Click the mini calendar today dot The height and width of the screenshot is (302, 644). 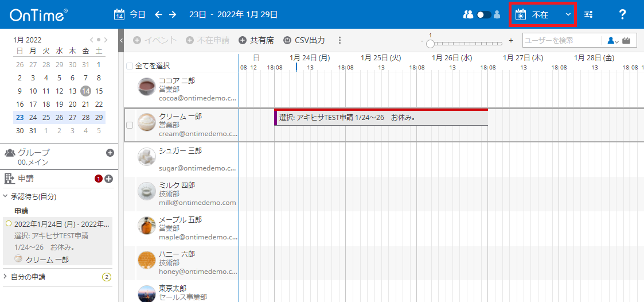point(99,40)
